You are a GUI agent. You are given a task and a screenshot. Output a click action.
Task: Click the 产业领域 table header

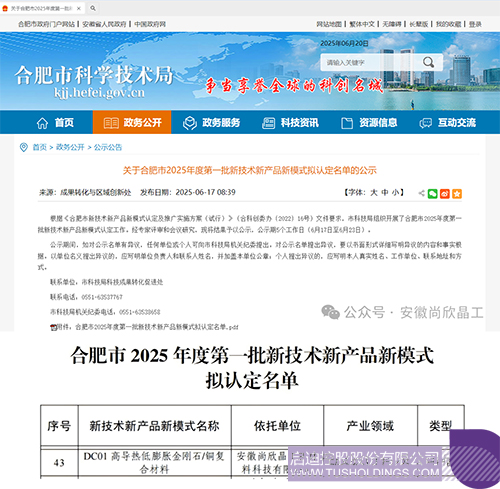[370, 426]
